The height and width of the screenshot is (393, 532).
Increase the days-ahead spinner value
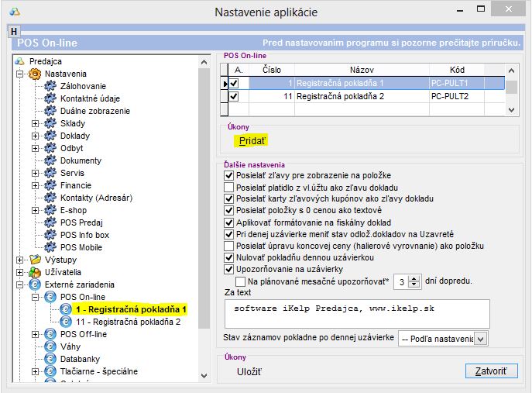pyautogui.click(x=414, y=278)
